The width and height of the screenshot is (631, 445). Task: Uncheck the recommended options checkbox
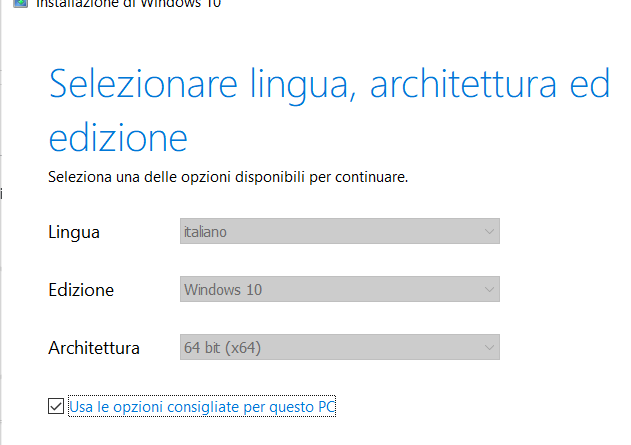(55, 406)
